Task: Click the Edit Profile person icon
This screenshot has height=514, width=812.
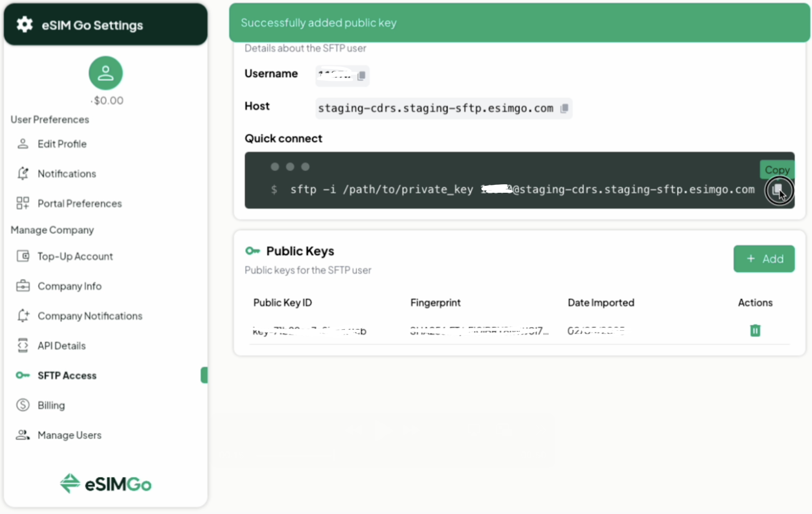Action: click(23, 144)
